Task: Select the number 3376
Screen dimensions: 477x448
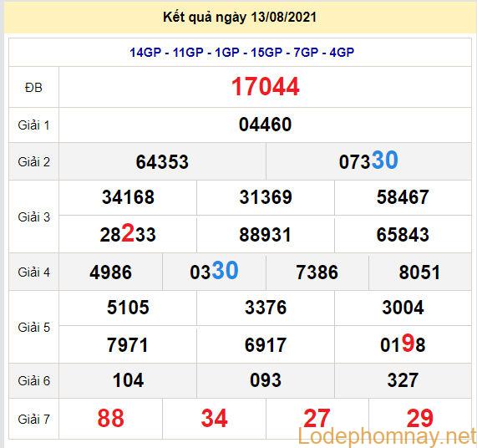Action: (x=266, y=307)
